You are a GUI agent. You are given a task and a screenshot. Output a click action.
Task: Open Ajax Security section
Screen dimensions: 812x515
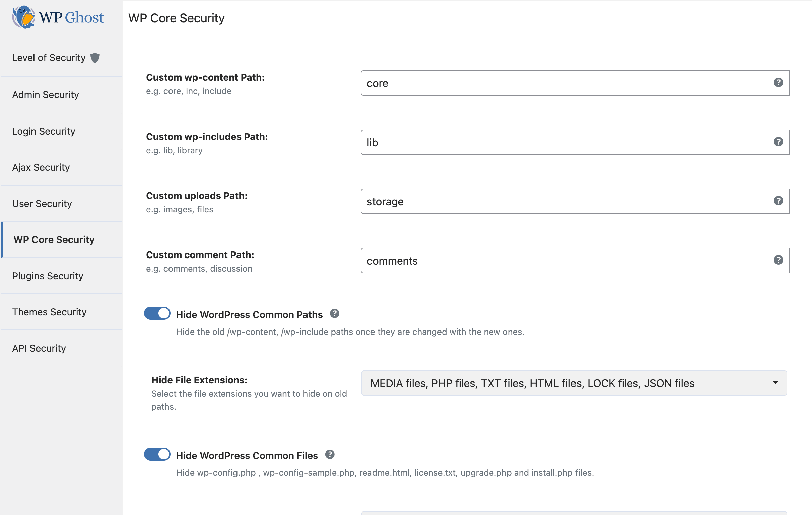tap(41, 167)
